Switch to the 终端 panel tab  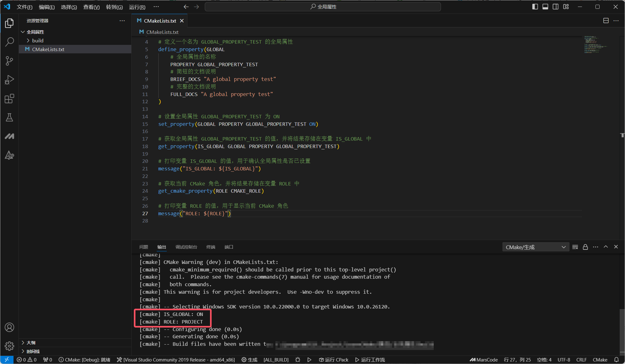point(211,247)
